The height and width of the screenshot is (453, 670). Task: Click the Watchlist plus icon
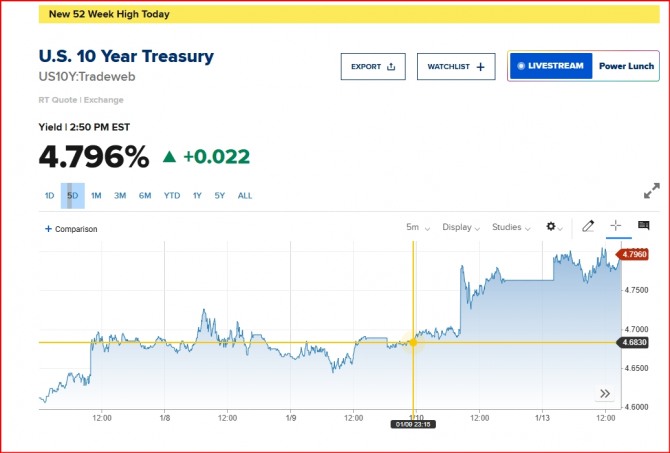point(480,67)
